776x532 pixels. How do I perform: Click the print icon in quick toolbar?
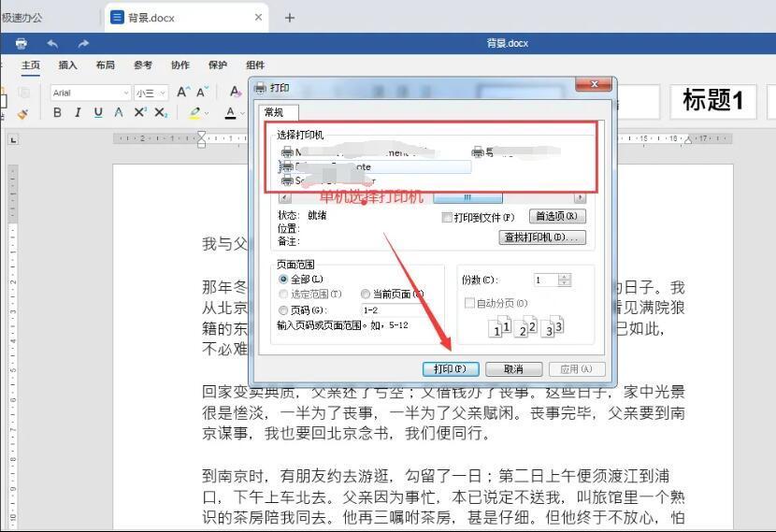(x=21, y=44)
